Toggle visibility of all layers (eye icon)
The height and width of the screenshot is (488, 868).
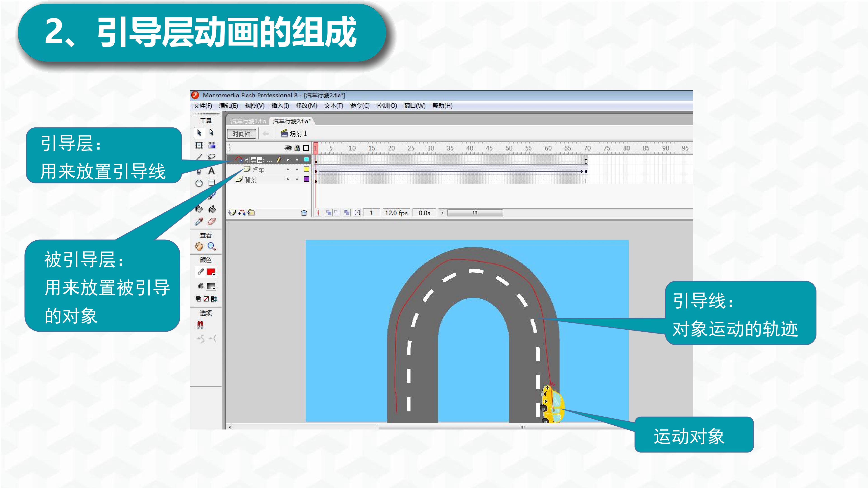point(288,148)
